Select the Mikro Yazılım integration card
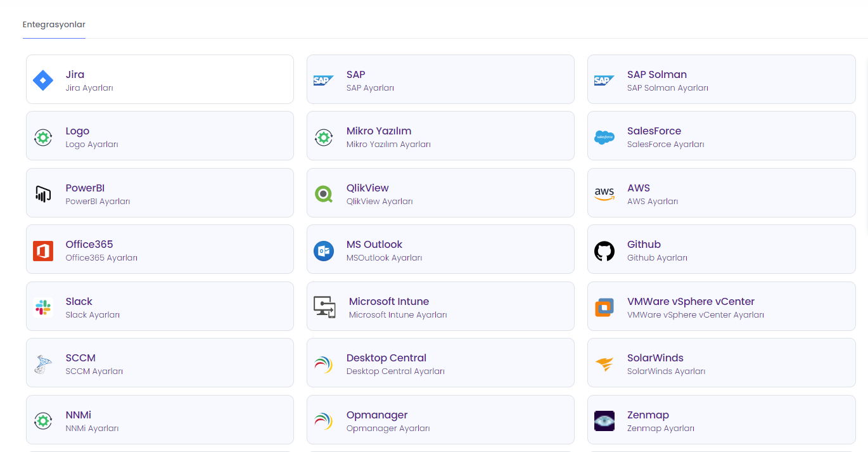This screenshot has width=868, height=452. 440,136
